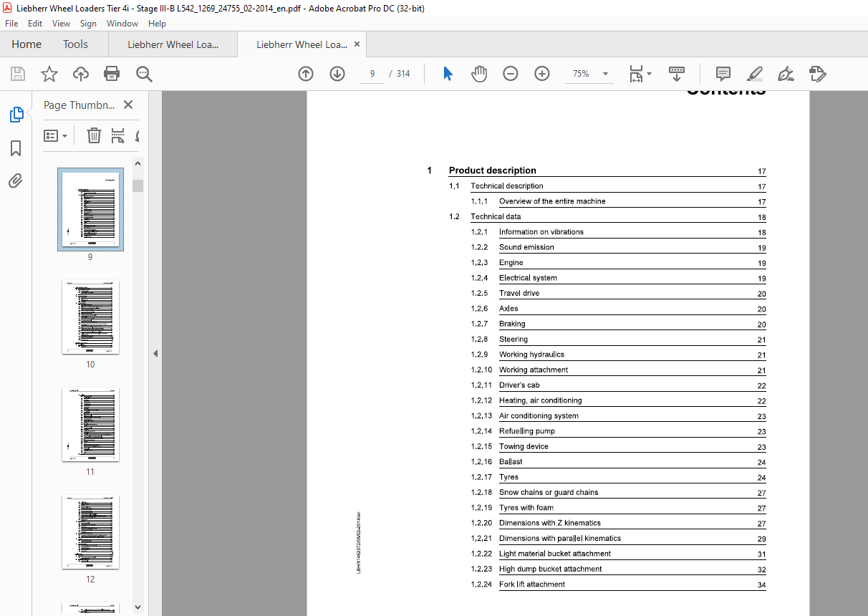868x616 pixels.
Task: Delete selected page trash icon
Action: (94, 135)
